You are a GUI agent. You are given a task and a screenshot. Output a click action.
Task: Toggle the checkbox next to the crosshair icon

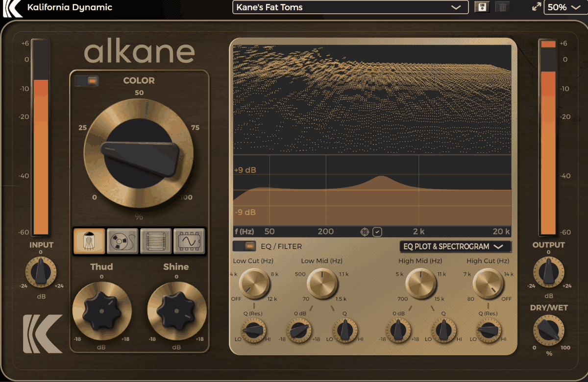pos(377,232)
